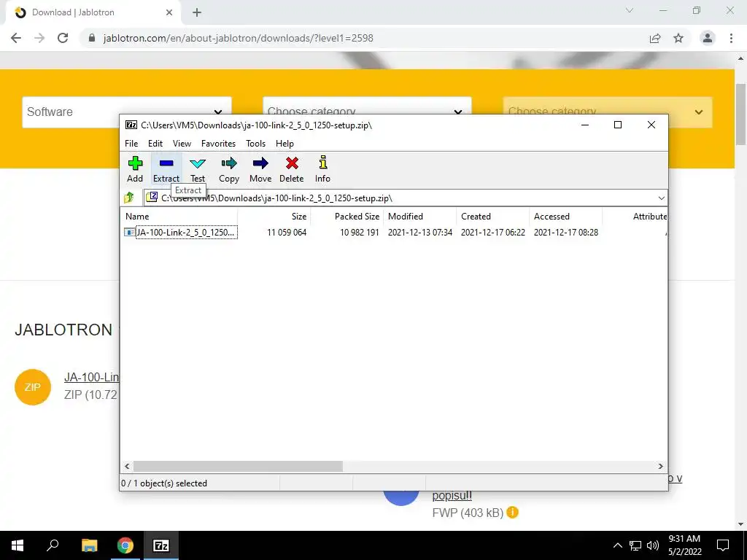Viewport: 747px width, 560px height.
Task: Click the status text 0 / 1 object(s) selected
Action: click(164, 483)
